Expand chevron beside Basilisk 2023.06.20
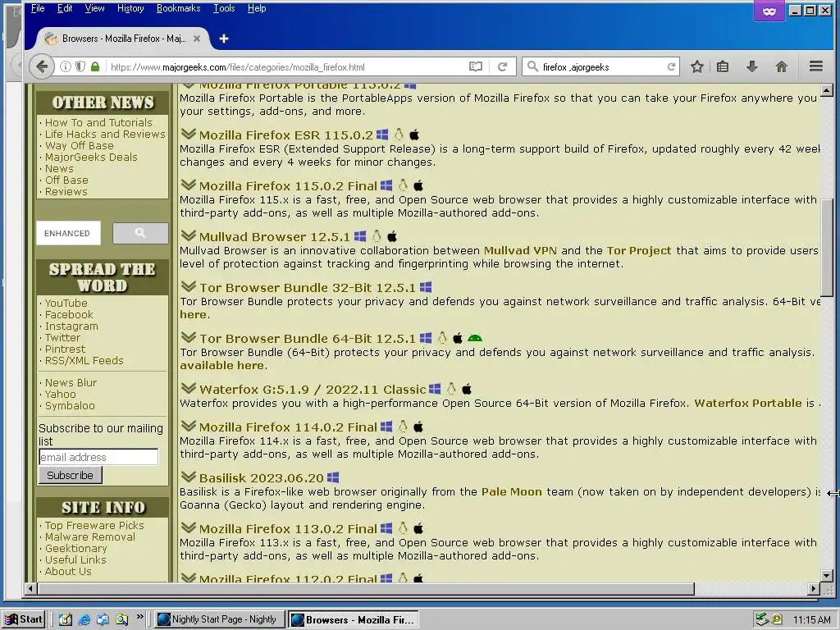 pyautogui.click(x=188, y=477)
